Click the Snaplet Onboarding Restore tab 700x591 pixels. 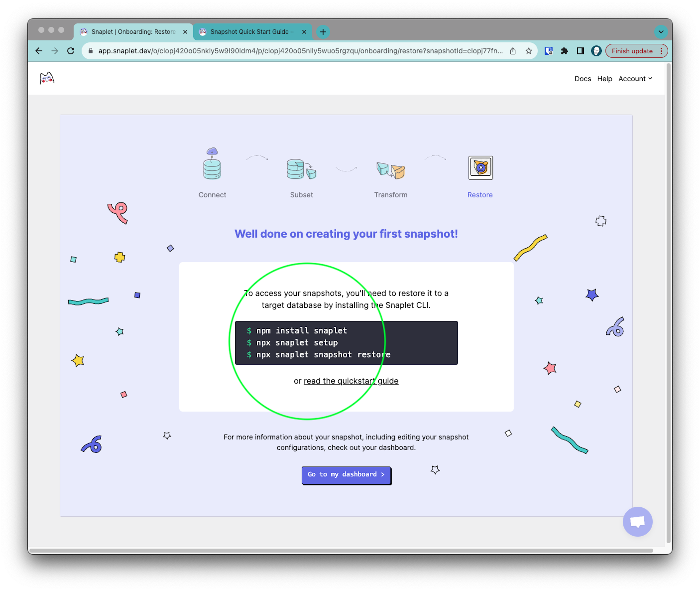click(x=132, y=32)
